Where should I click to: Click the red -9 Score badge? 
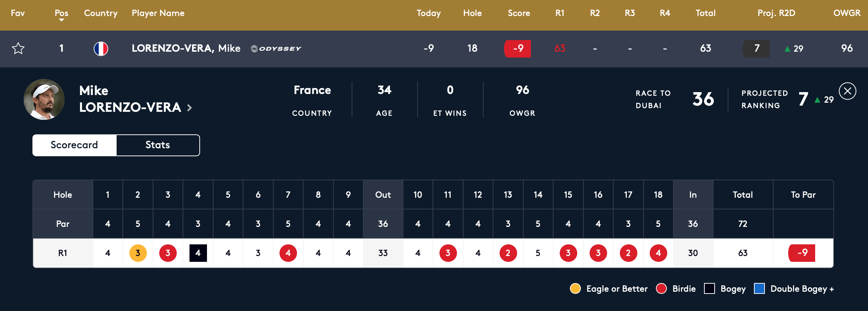pyautogui.click(x=517, y=48)
